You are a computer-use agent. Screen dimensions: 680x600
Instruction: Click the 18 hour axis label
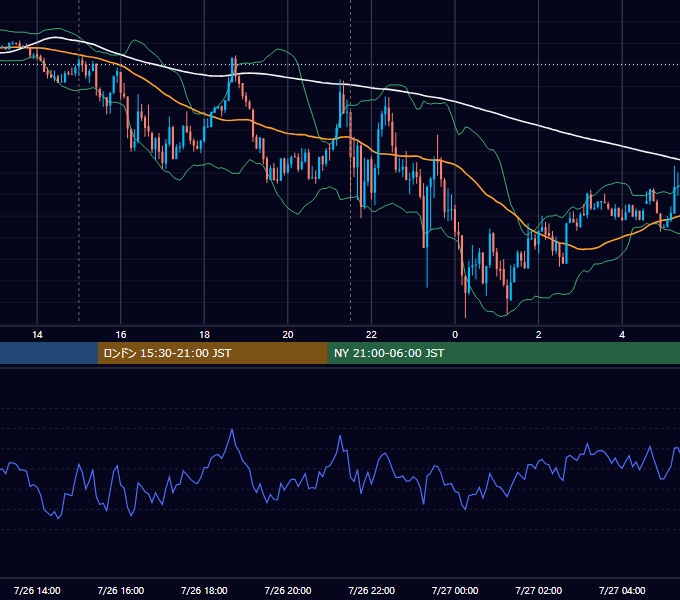[204, 335]
